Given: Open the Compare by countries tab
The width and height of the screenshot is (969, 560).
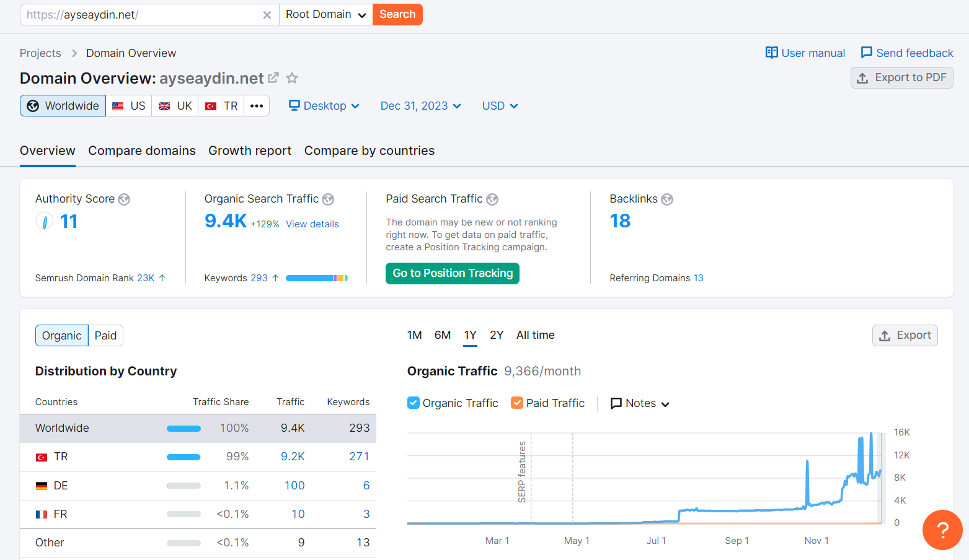Looking at the screenshot, I should tap(369, 151).
